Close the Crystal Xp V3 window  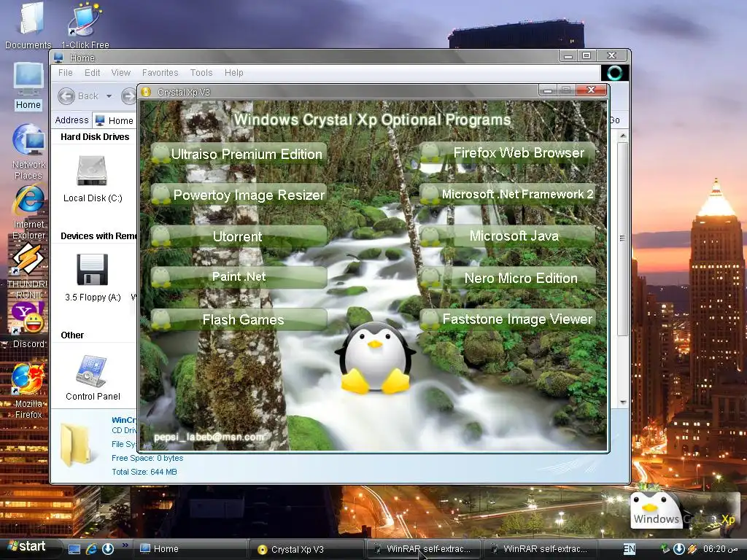coord(591,90)
